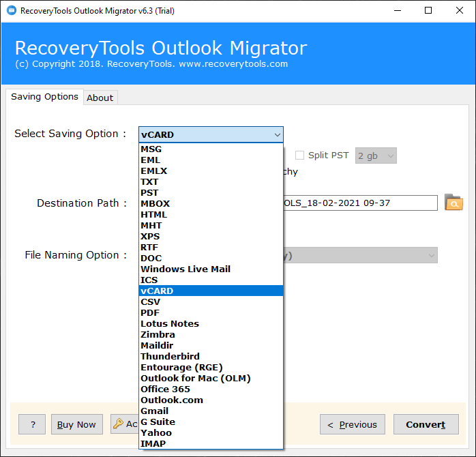476x457 pixels.
Task: Choose Entourage (RGE) option
Action: pos(211,368)
